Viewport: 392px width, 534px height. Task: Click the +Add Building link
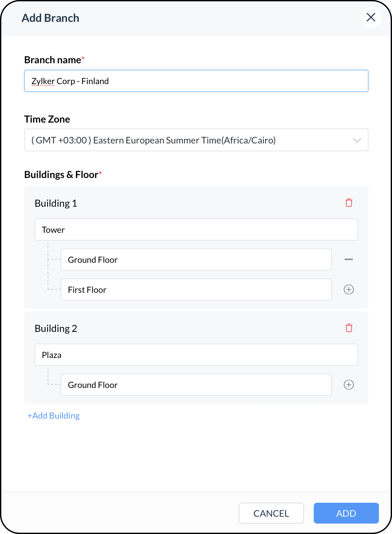coord(53,416)
